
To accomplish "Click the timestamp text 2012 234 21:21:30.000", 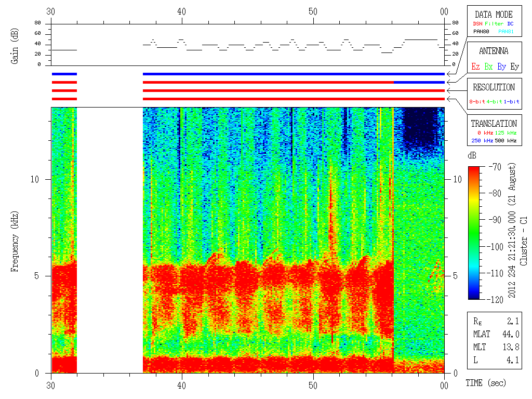I will pos(512,255).
